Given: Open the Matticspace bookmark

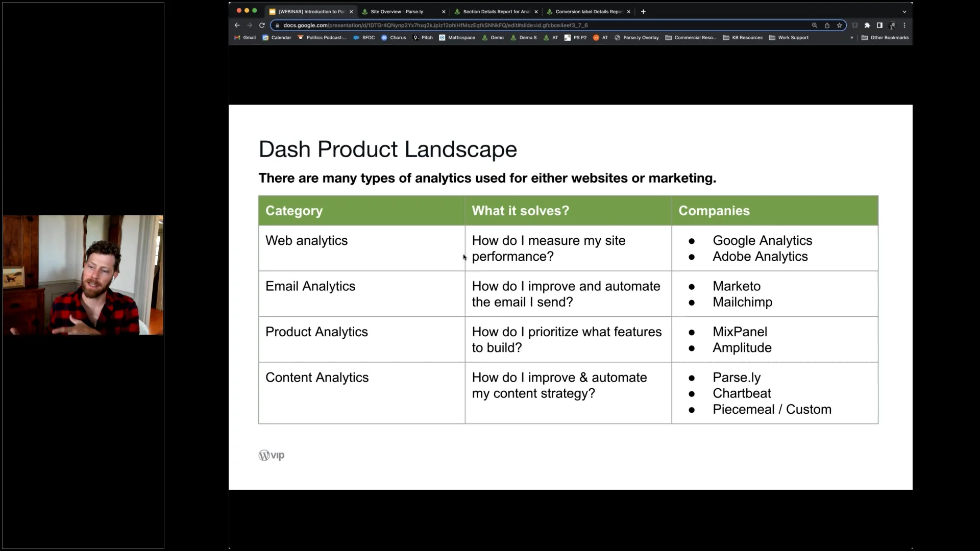Looking at the screenshot, I should 457,37.
